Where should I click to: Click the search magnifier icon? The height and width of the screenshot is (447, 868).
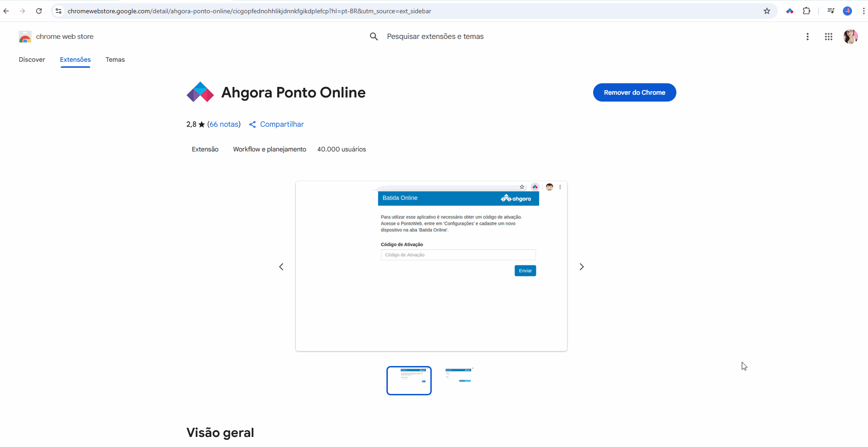pyautogui.click(x=374, y=37)
